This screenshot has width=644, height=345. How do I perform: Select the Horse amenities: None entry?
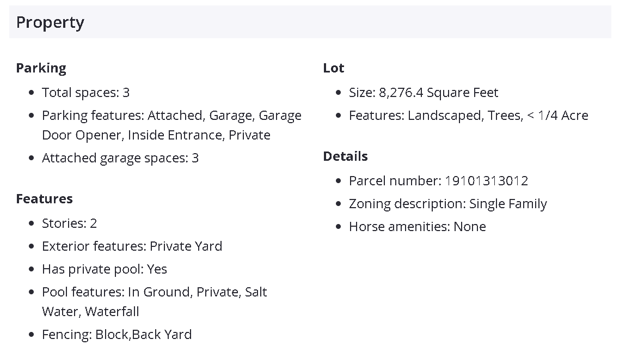click(417, 227)
